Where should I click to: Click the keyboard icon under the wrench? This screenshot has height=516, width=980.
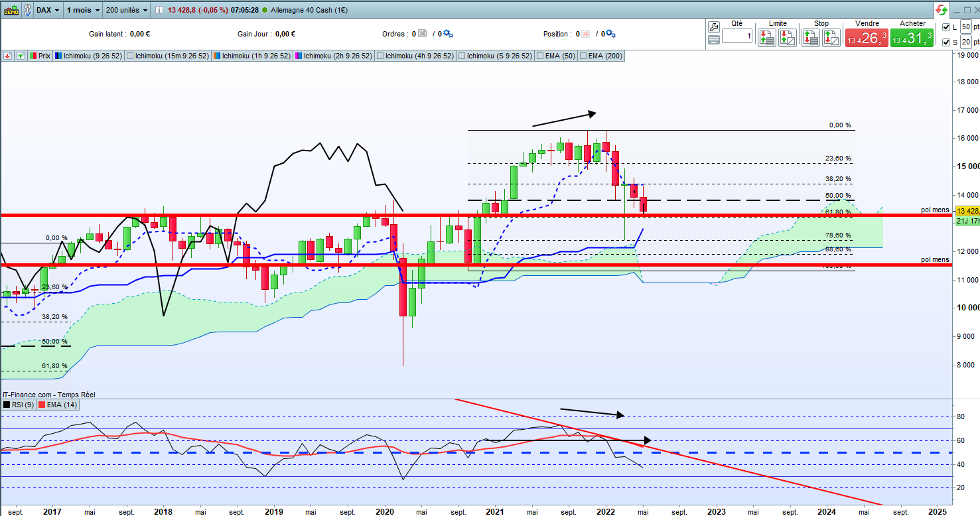click(714, 40)
